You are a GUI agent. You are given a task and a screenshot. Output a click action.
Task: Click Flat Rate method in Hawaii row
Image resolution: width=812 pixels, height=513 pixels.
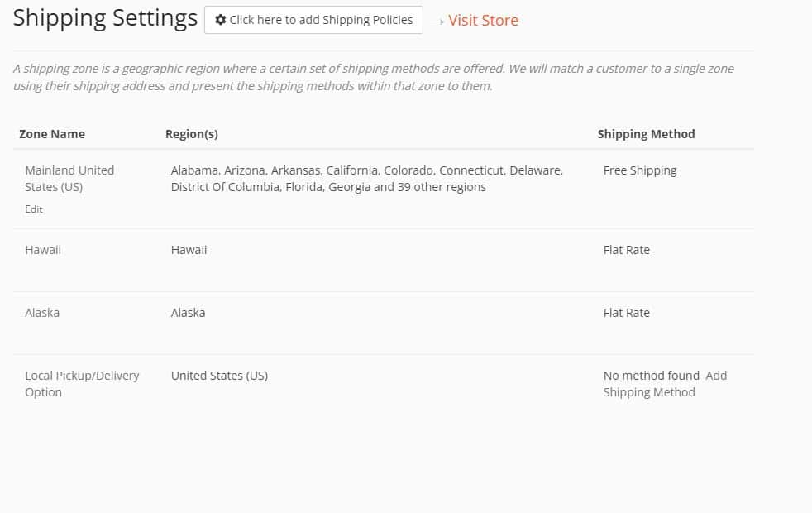pyautogui.click(x=626, y=250)
